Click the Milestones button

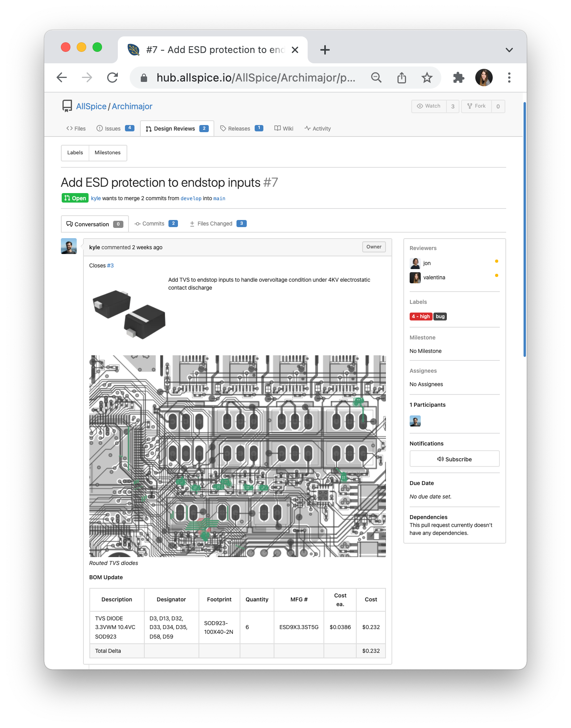point(108,153)
